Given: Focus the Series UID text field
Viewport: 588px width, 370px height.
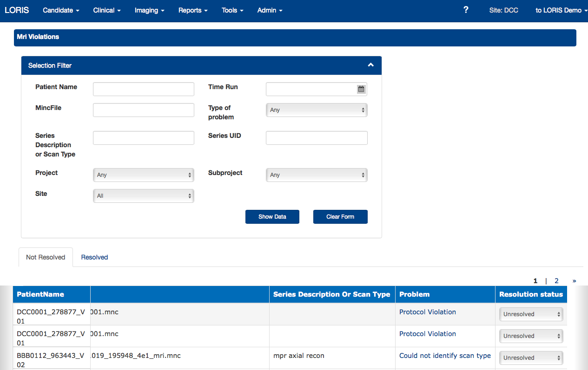Looking at the screenshot, I should pyautogui.click(x=317, y=138).
